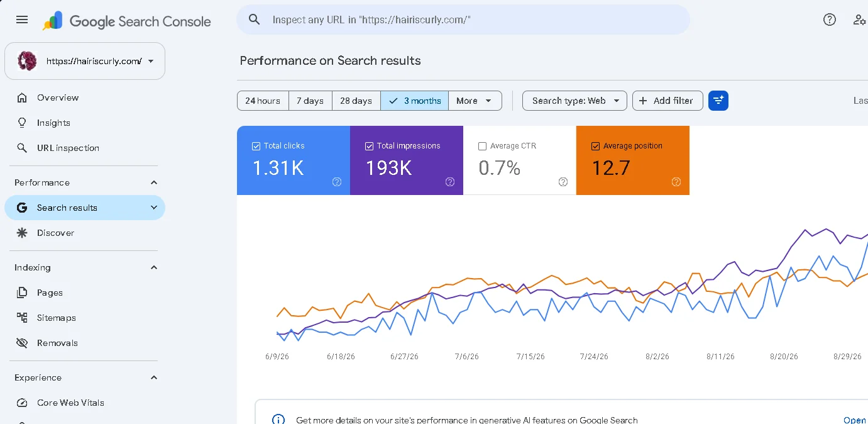
Task: Click the Performance on Search results heading
Action: [331, 61]
